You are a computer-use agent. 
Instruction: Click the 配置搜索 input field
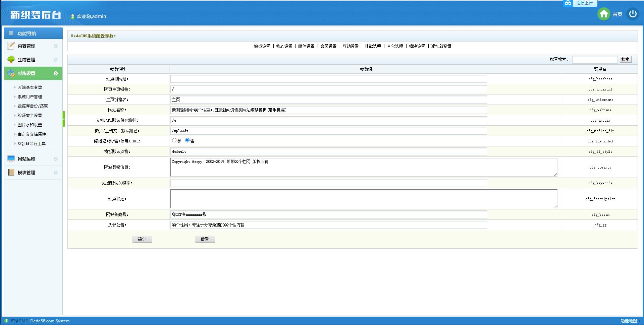595,59
